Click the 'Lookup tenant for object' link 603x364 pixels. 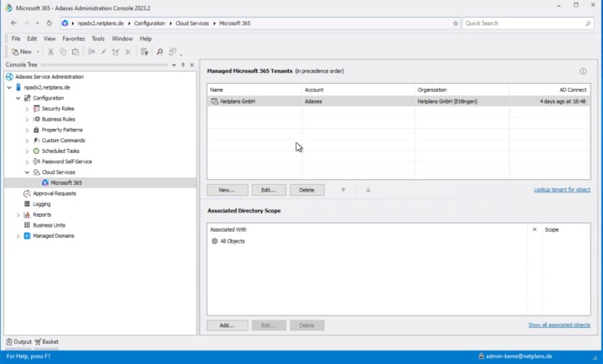coord(562,190)
